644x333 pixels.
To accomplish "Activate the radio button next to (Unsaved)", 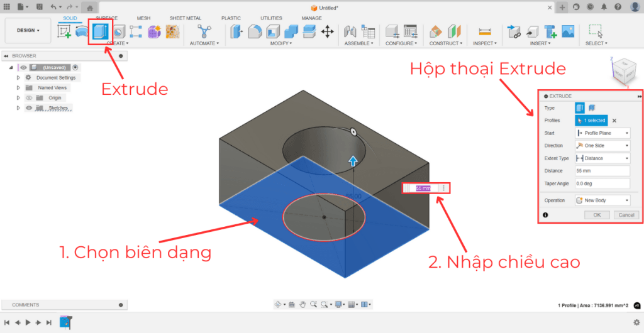I will [x=75, y=67].
